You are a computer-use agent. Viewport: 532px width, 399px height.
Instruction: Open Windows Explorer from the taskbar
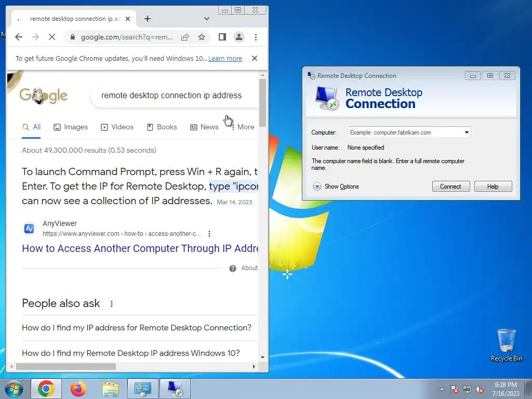point(111,389)
